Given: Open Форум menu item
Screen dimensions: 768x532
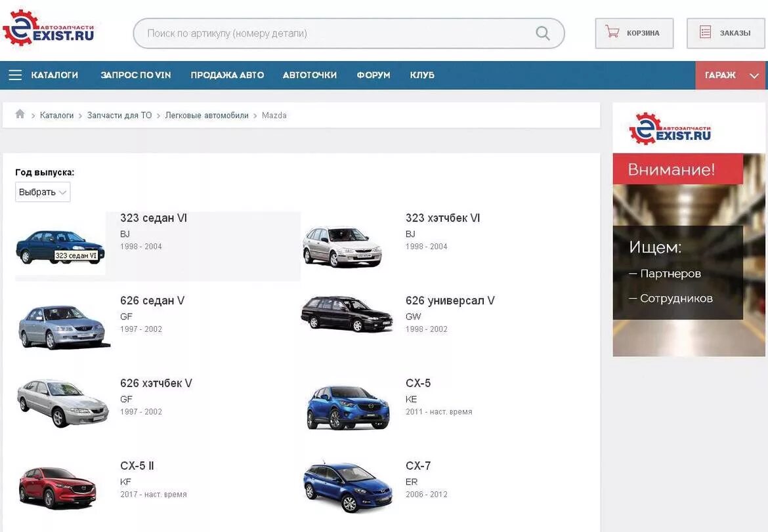Looking at the screenshot, I should point(373,75).
